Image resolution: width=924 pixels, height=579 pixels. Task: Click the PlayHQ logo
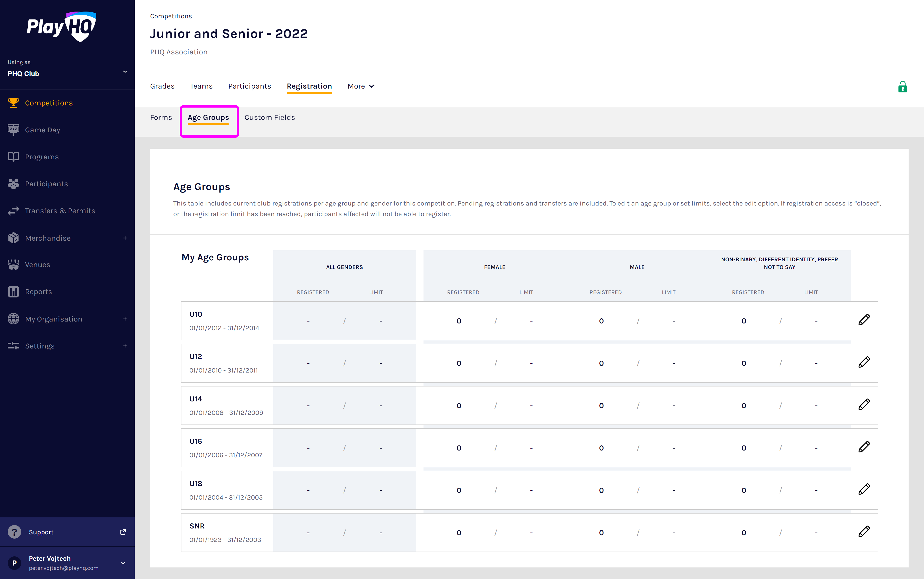tap(61, 27)
